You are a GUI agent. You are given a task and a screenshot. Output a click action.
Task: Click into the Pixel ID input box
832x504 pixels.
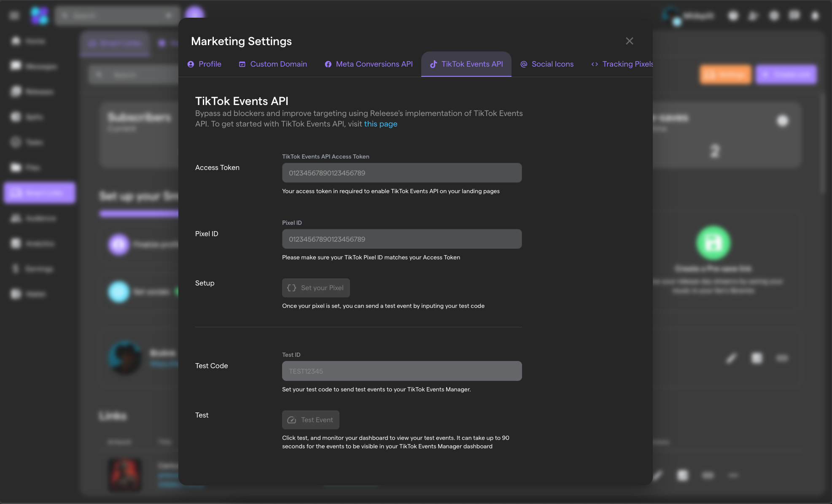[x=402, y=239]
